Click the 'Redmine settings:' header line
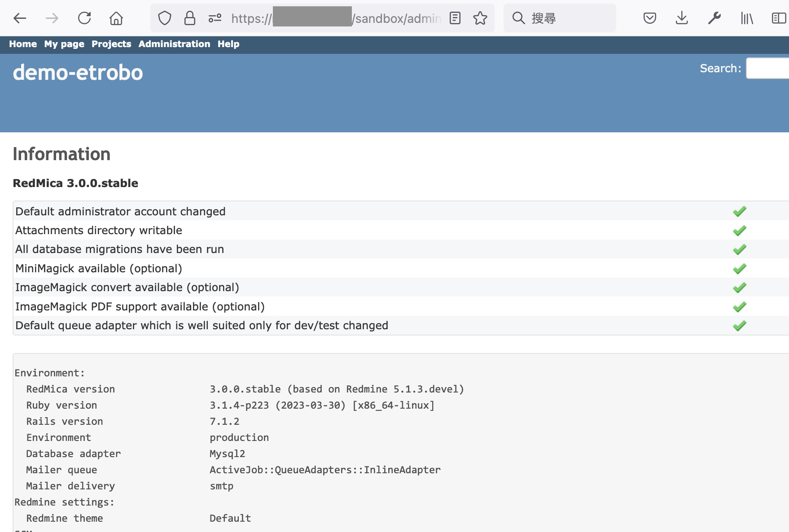Image resolution: width=789 pixels, height=532 pixels. 65,502
